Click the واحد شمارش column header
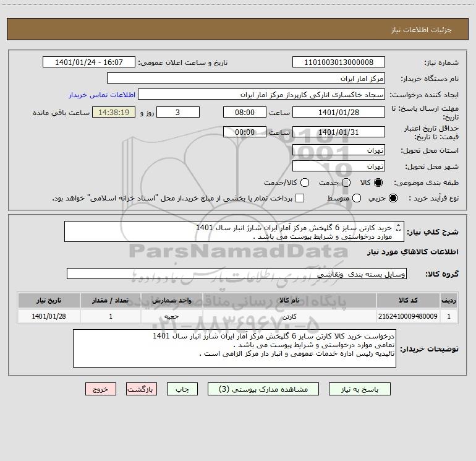Screen dimensions: 476x461 171,301
